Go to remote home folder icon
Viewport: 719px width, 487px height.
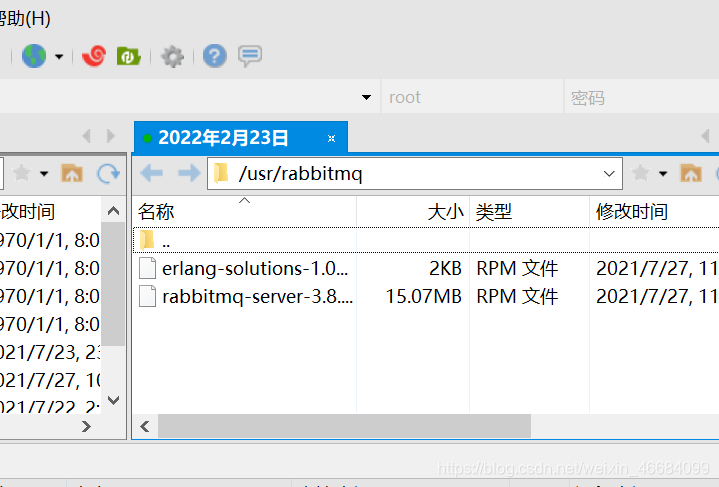coord(691,173)
